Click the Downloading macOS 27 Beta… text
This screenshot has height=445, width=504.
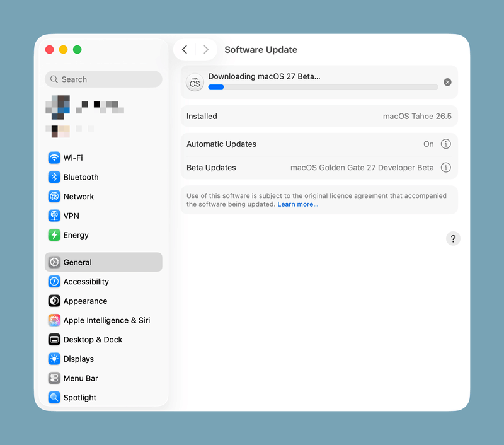264,76
